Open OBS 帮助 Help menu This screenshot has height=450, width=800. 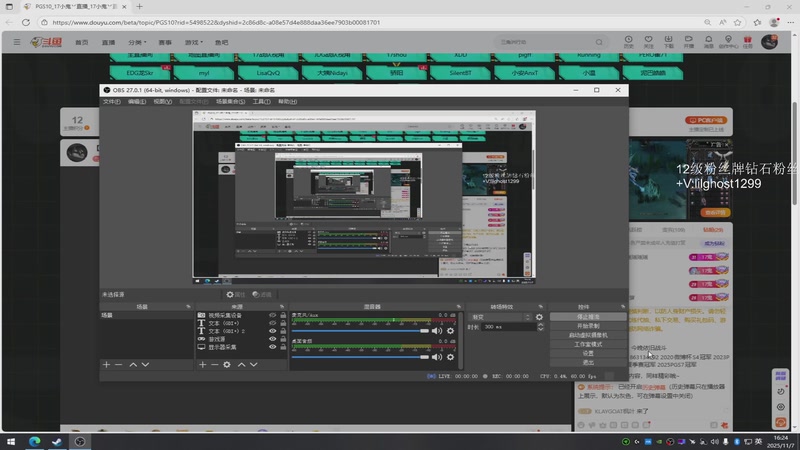pos(287,102)
